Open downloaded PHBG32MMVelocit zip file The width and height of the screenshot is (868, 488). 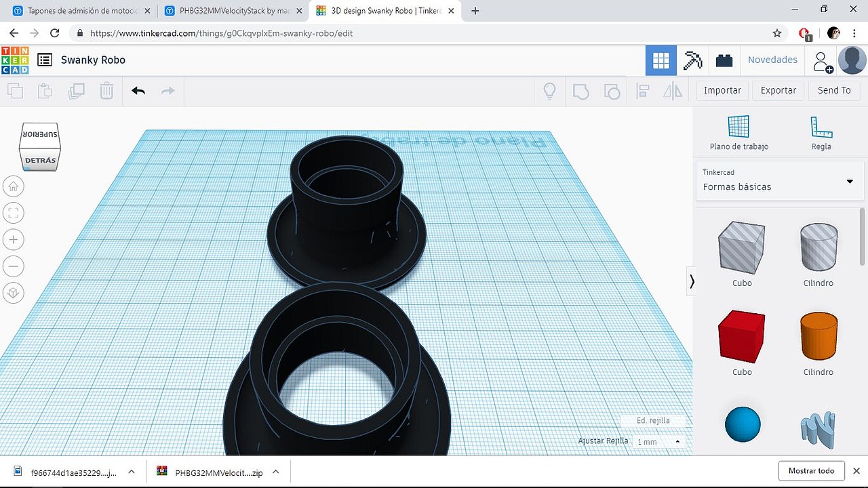211,472
